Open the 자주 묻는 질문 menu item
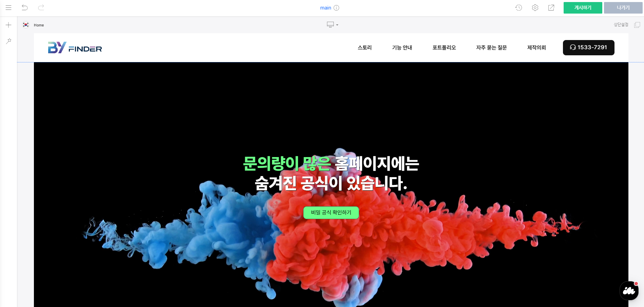Image resolution: width=644 pixels, height=307 pixels. [491, 47]
